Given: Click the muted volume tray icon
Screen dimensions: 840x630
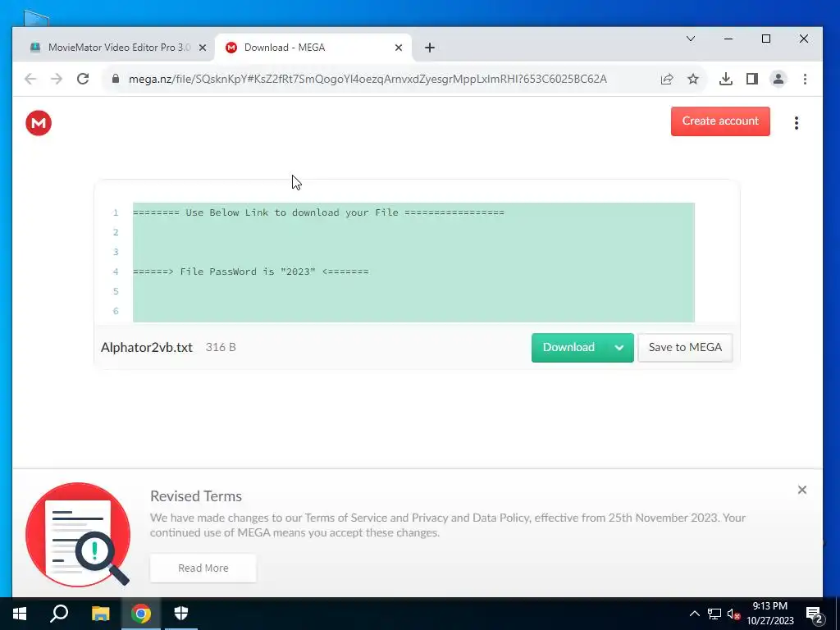Looking at the screenshot, I should 734,614.
